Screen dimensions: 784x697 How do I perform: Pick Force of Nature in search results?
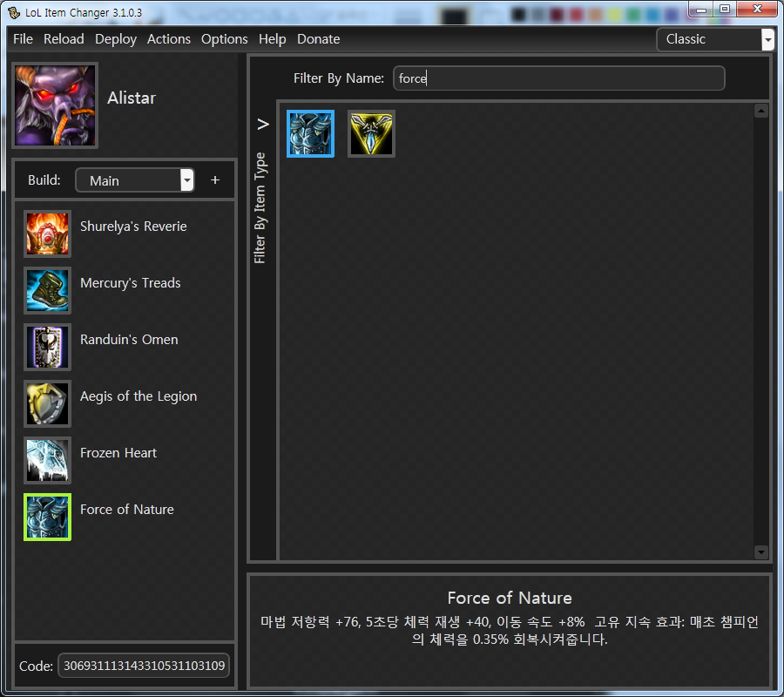310,133
